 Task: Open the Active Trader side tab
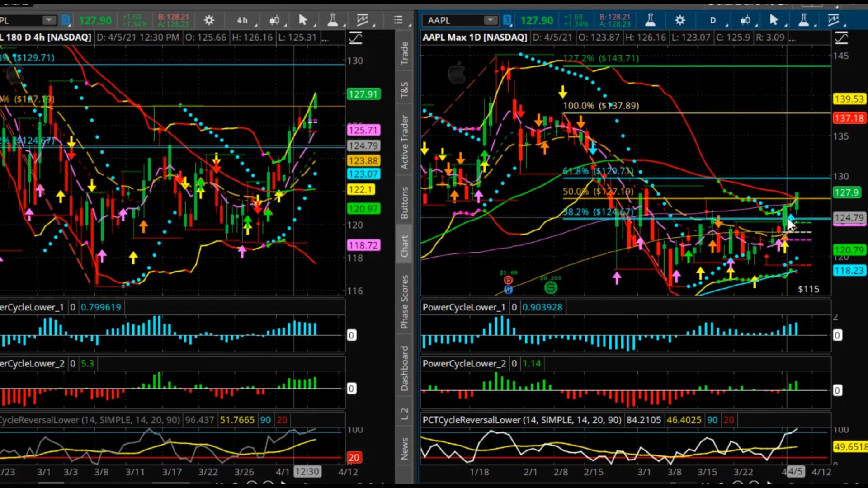click(x=404, y=142)
